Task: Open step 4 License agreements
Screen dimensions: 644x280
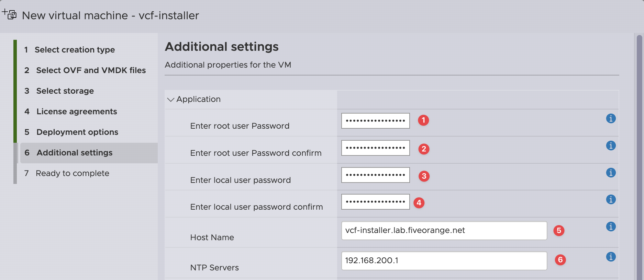Action: (77, 112)
